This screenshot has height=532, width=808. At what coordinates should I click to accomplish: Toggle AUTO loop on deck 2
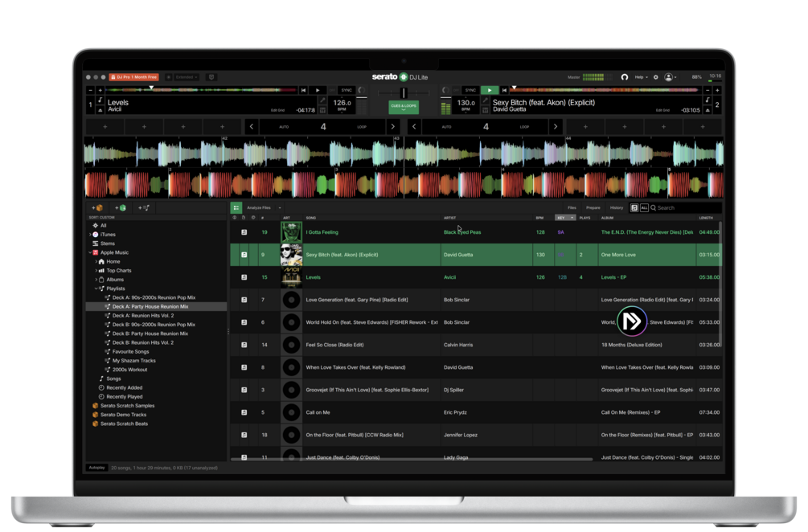click(x=446, y=127)
